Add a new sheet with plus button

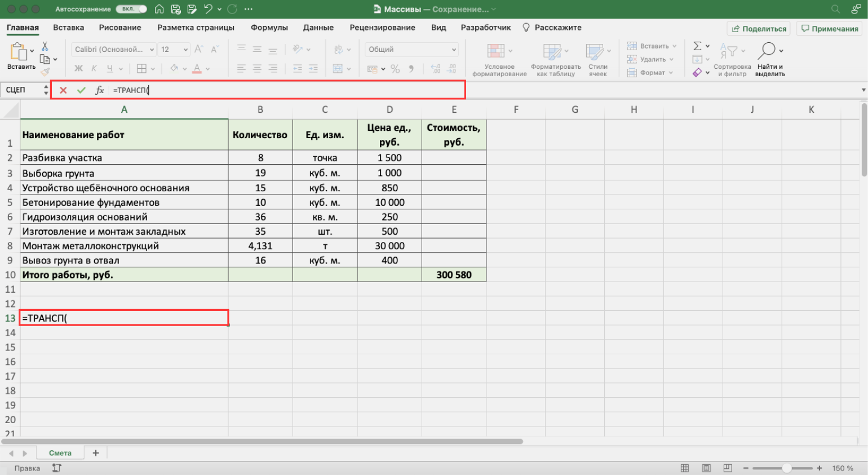point(96,453)
